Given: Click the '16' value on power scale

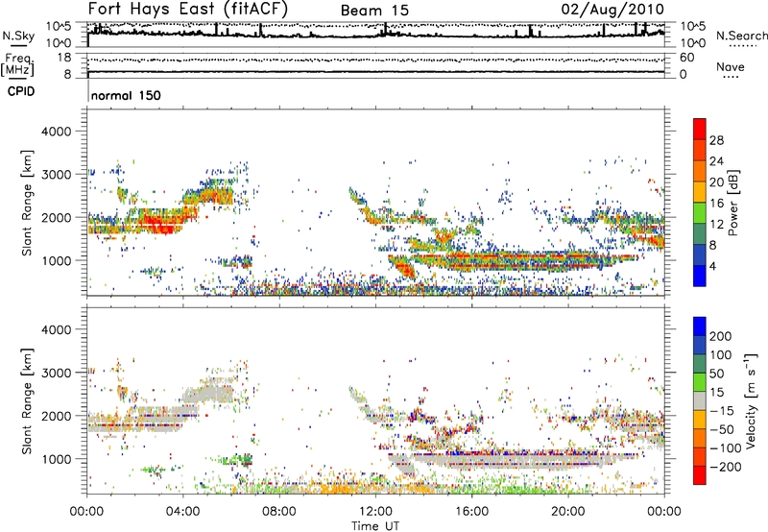Looking at the screenshot, I should [x=716, y=203].
